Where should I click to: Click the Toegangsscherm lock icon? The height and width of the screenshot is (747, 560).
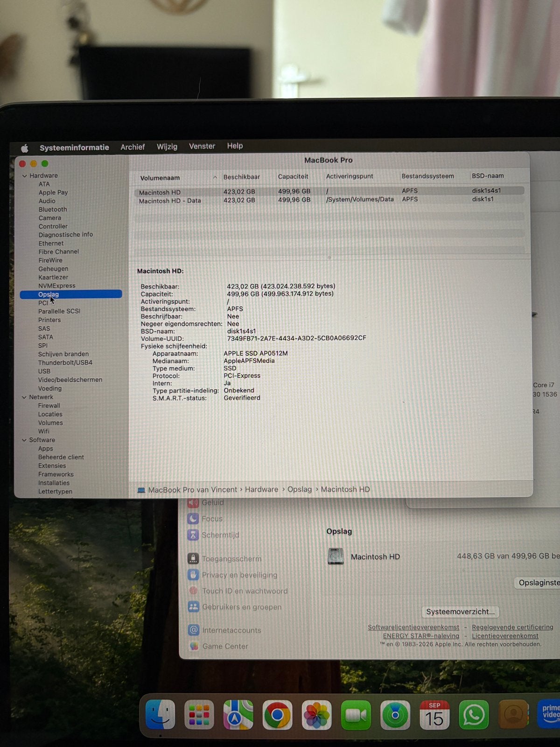193,558
